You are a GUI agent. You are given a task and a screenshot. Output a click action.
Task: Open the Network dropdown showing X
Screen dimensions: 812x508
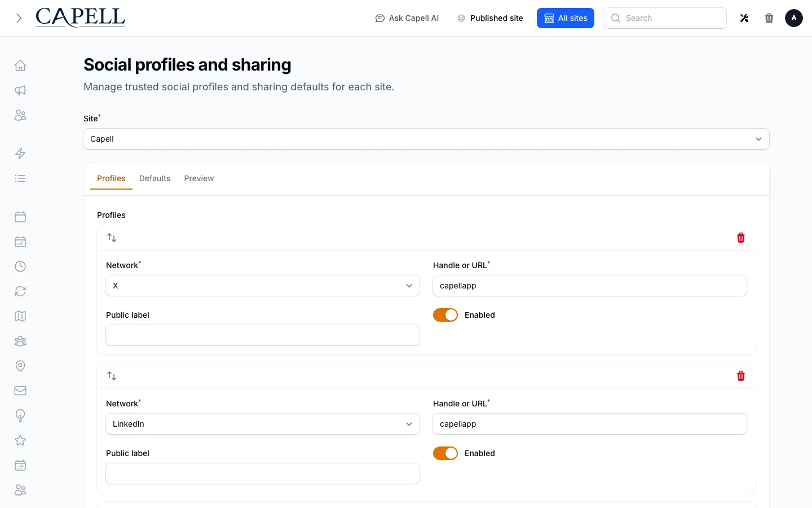click(263, 286)
